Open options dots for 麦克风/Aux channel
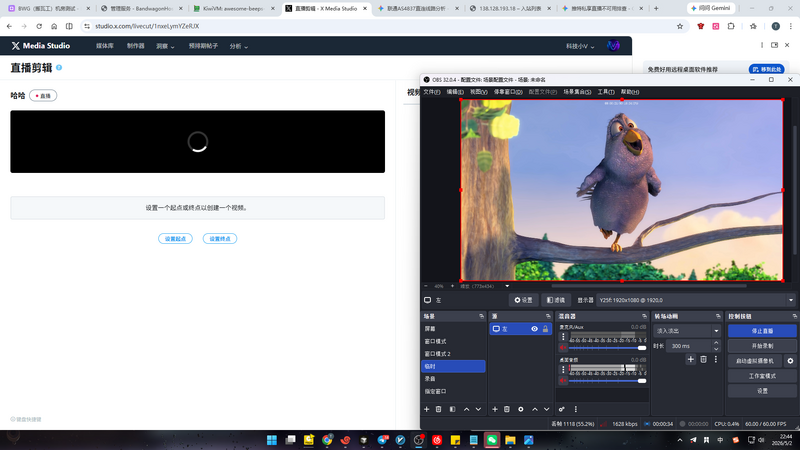 [563, 337]
